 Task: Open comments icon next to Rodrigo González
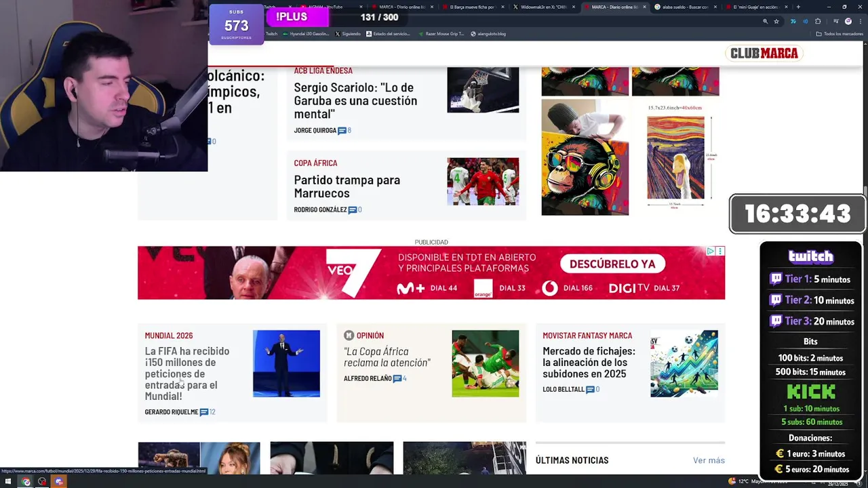point(353,210)
